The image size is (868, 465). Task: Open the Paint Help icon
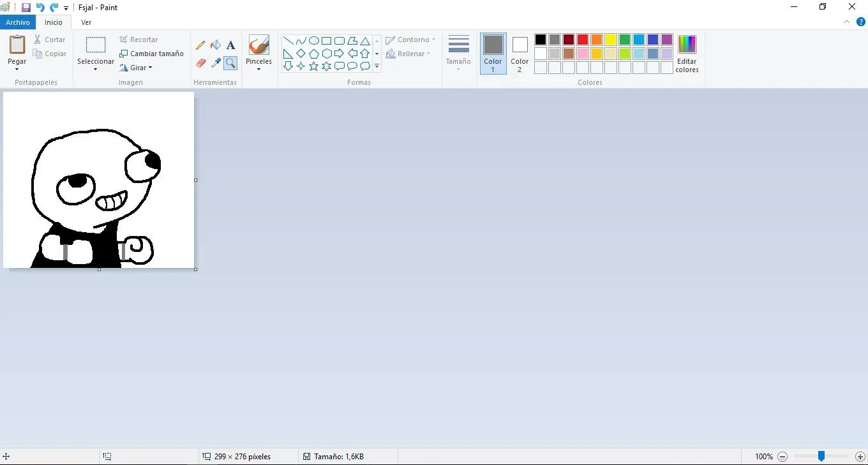861,22
